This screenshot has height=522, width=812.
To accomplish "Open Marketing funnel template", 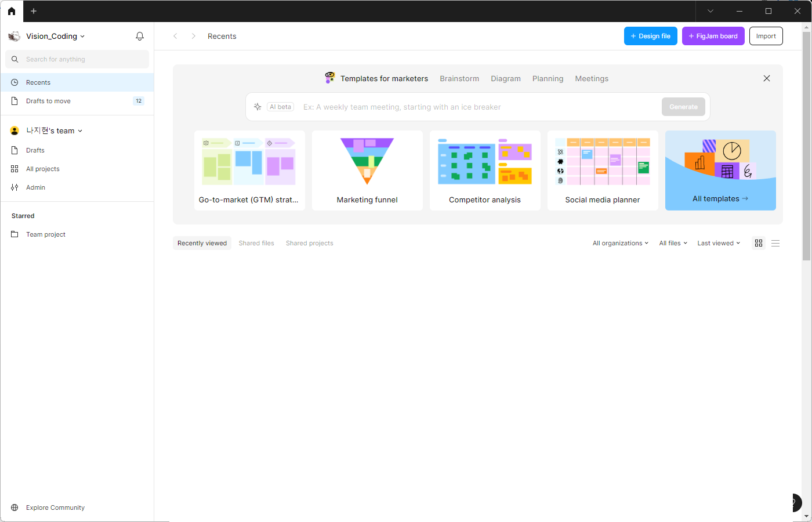I will coord(367,171).
